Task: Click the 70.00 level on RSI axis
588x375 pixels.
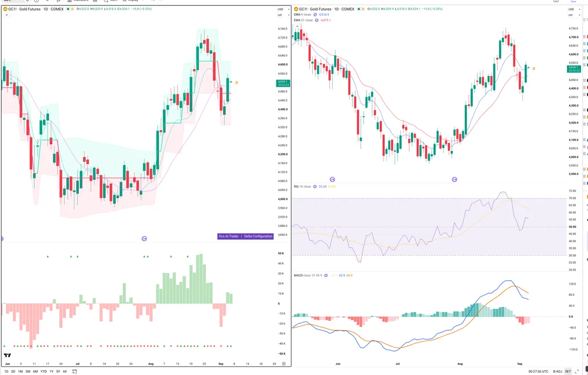Action: pyautogui.click(x=572, y=198)
